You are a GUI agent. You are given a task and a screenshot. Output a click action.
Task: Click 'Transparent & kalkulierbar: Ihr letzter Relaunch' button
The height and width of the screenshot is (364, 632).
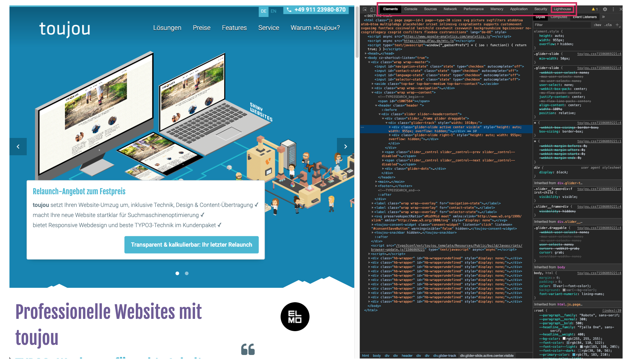pos(191,245)
